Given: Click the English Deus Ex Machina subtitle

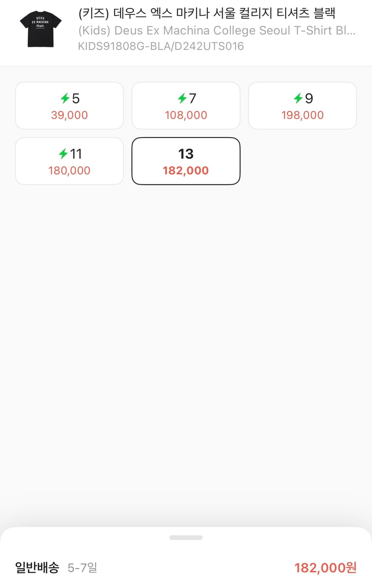Looking at the screenshot, I should coord(217,31).
